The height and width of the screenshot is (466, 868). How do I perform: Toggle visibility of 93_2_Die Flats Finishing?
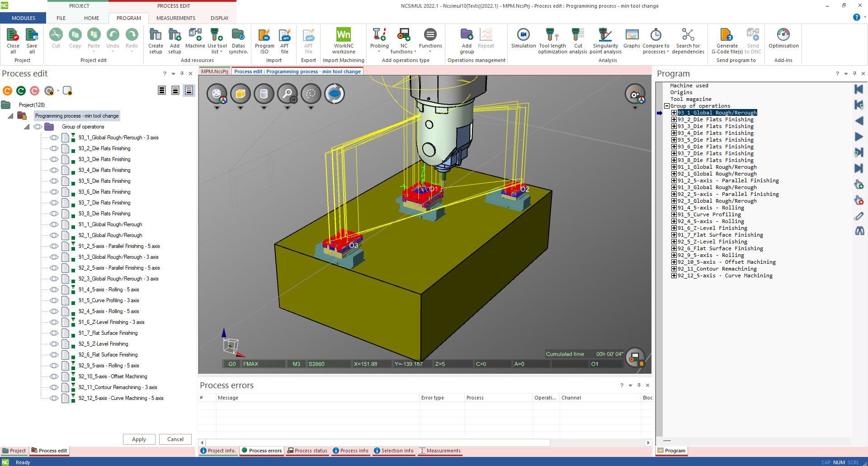54,148
